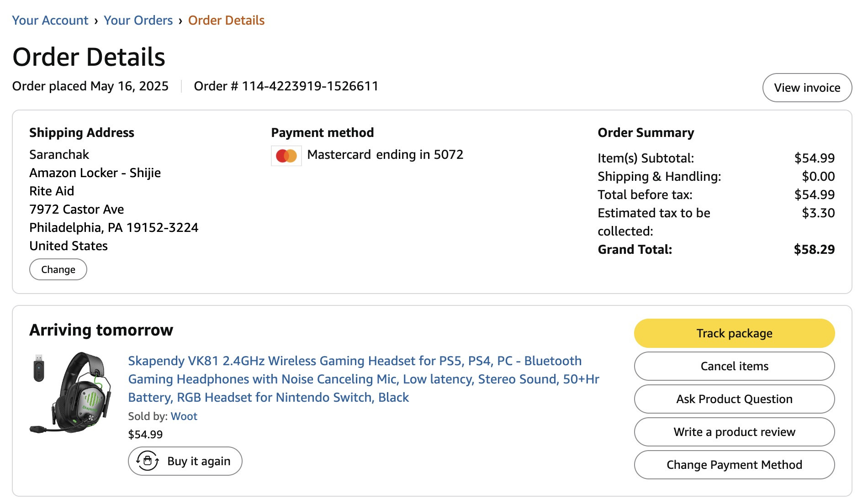The width and height of the screenshot is (868, 504).
Task: Click the Buy it again button
Action: click(x=185, y=461)
